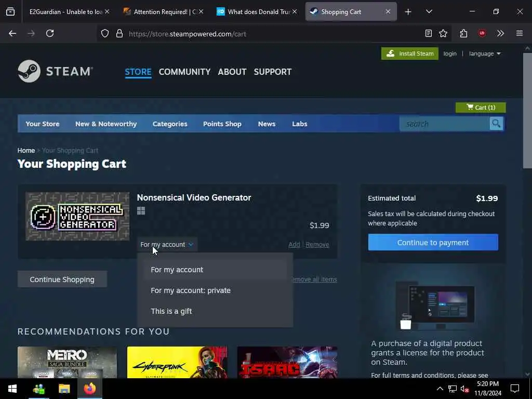Open the Cyberpunk recommendation thumbnail
The image size is (532, 399).
point(177,362)
